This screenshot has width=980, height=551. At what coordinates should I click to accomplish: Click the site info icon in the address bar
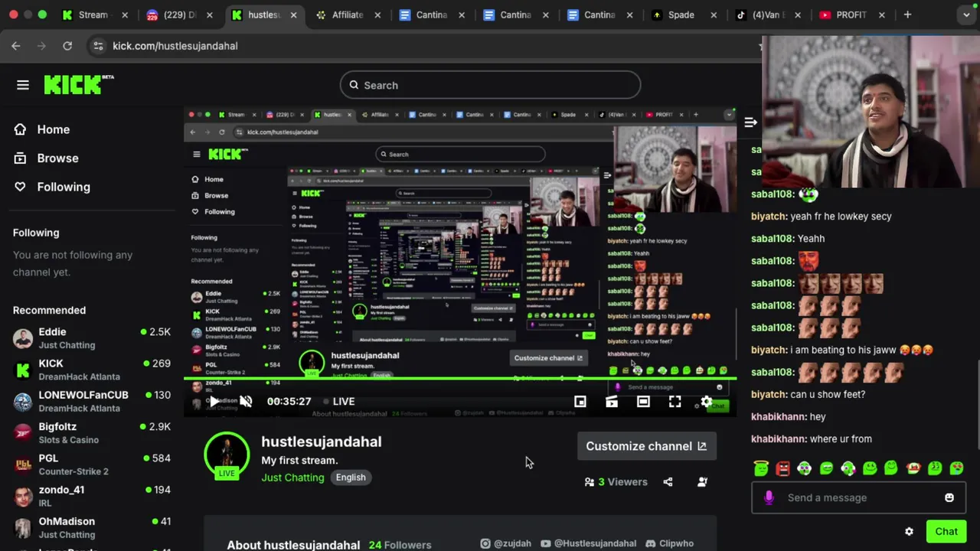(x=98, y=46)
